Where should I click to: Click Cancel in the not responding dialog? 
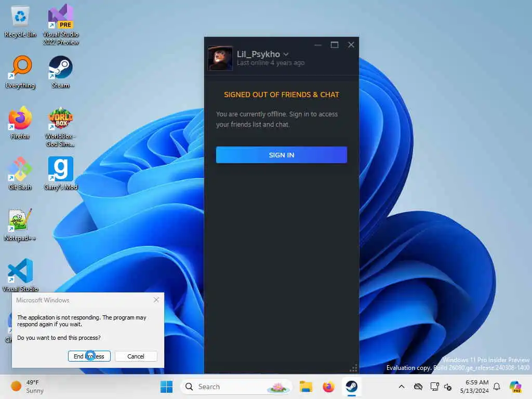(136, 356)
